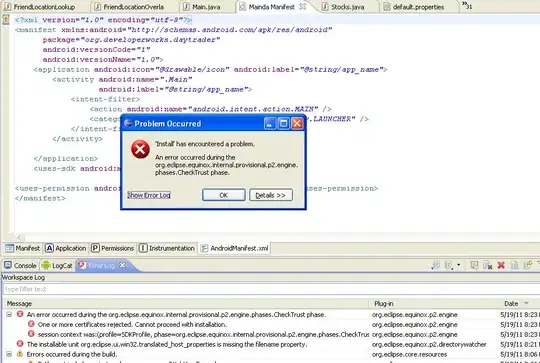540x363 pixels.
Task: Close the Problem Occurred dialog
Action: (x=297, y=124)
